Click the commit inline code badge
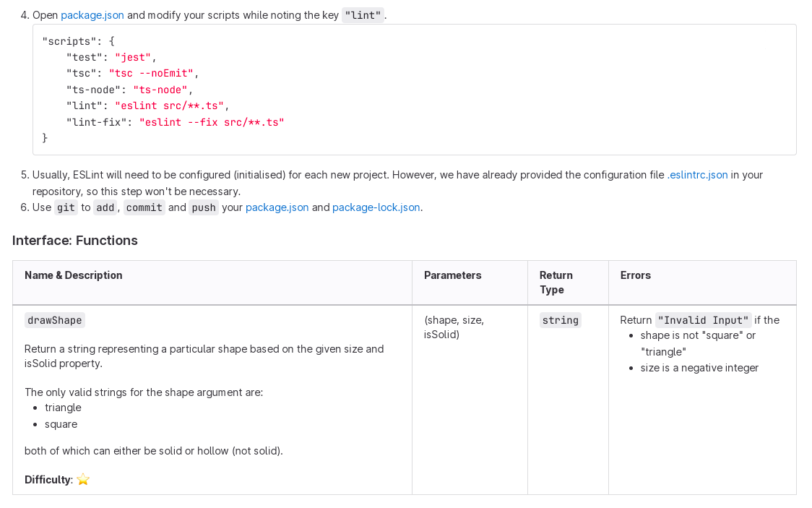Screen dimensions: 812x508 tap(144, 207)
